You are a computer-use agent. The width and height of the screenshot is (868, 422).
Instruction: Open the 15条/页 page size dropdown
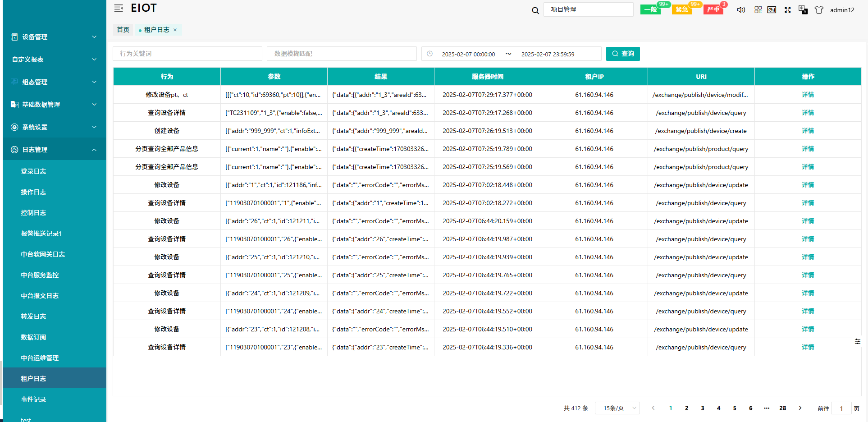[x=617, y=408]
